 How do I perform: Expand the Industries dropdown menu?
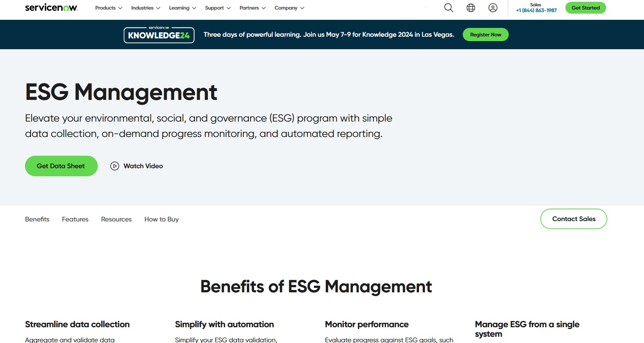tap(146, 8)
